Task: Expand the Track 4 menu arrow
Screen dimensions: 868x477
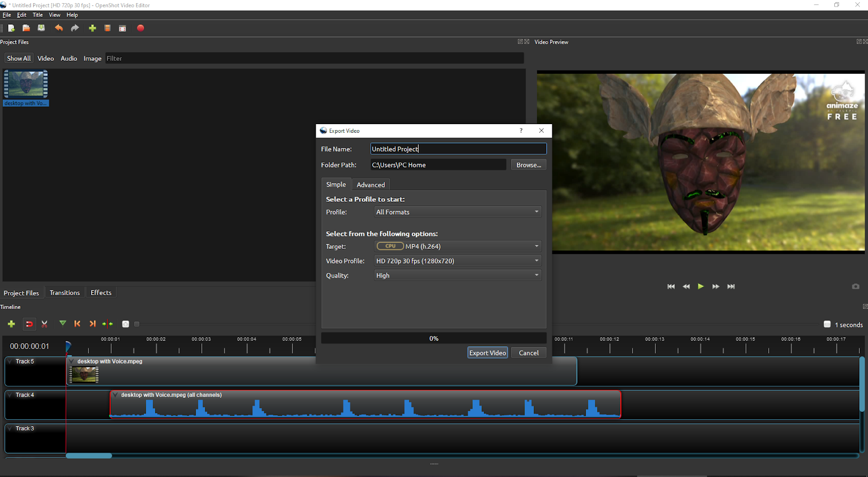Action: pyautogui.click(x=10, y=395)
